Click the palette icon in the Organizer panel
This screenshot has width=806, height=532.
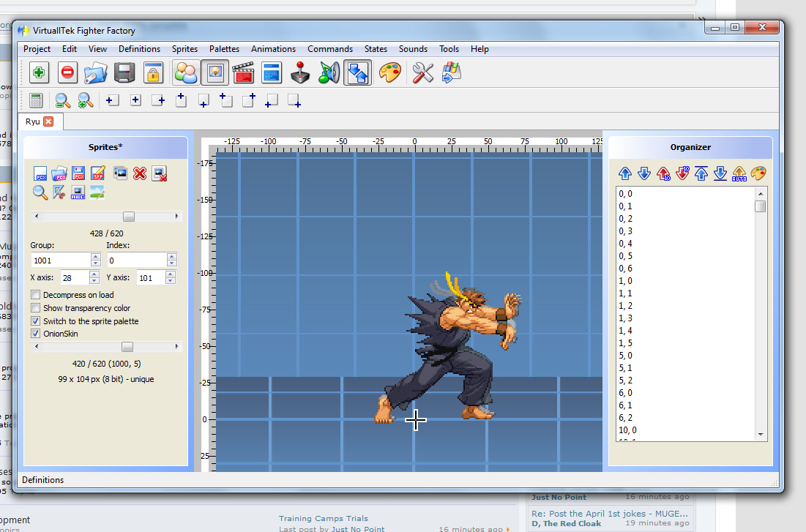pos(758,173)
